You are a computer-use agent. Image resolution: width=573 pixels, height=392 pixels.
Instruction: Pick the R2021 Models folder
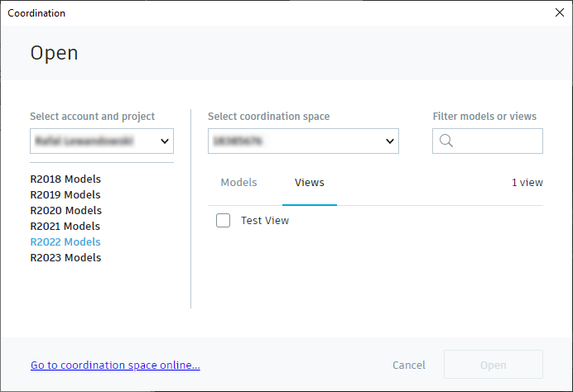pyautogui.click(x=65, y=226)
